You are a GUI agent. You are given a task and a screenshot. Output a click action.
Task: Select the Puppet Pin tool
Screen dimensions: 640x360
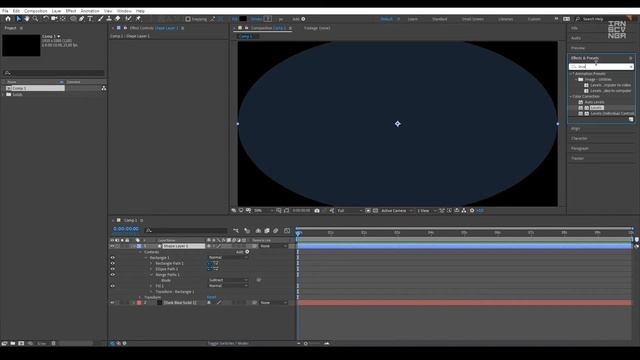click(x=138, y=19)
